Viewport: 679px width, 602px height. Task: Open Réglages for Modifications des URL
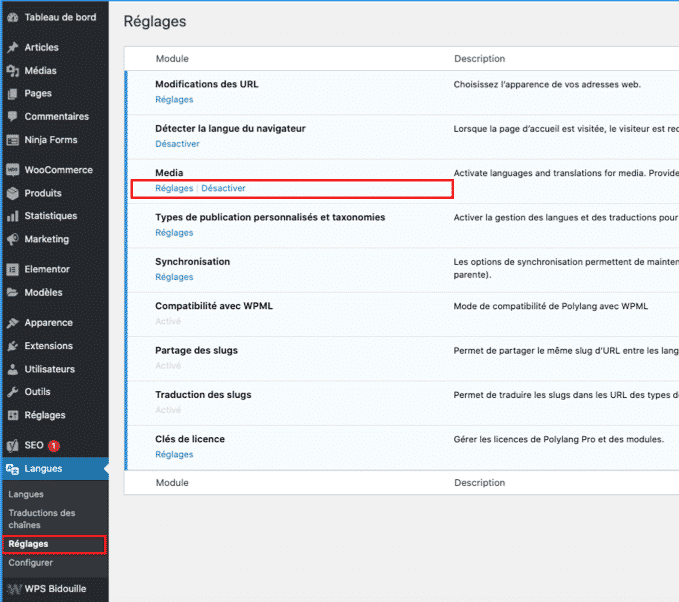pos(174,100)
